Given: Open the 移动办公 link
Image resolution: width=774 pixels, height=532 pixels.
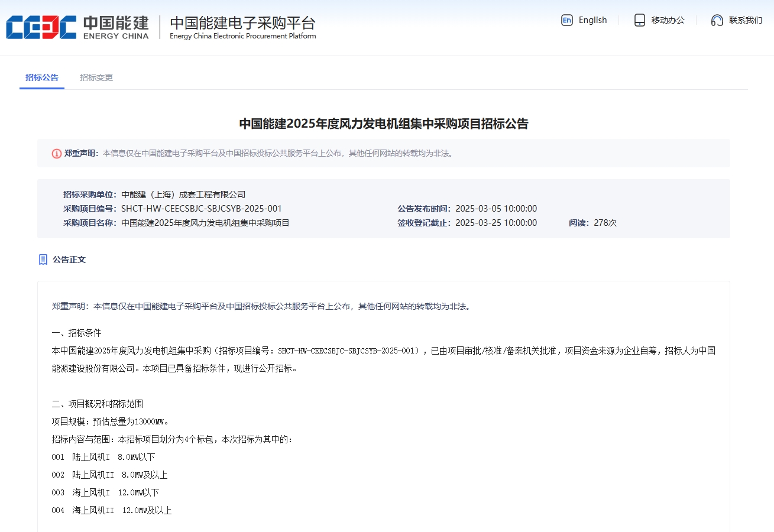Looking at the screenshot, I should click(668, 20).
